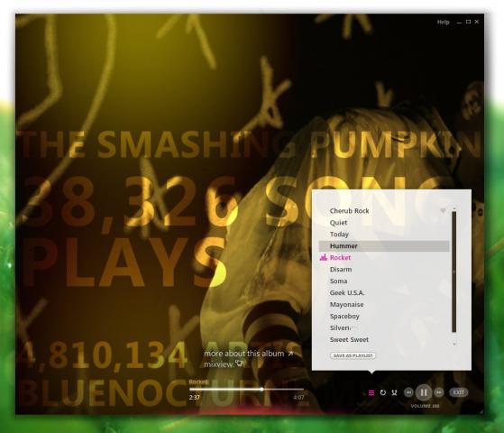
Task: Select the Hummer track
Action: pyautogui.click(x=384, y=246)
